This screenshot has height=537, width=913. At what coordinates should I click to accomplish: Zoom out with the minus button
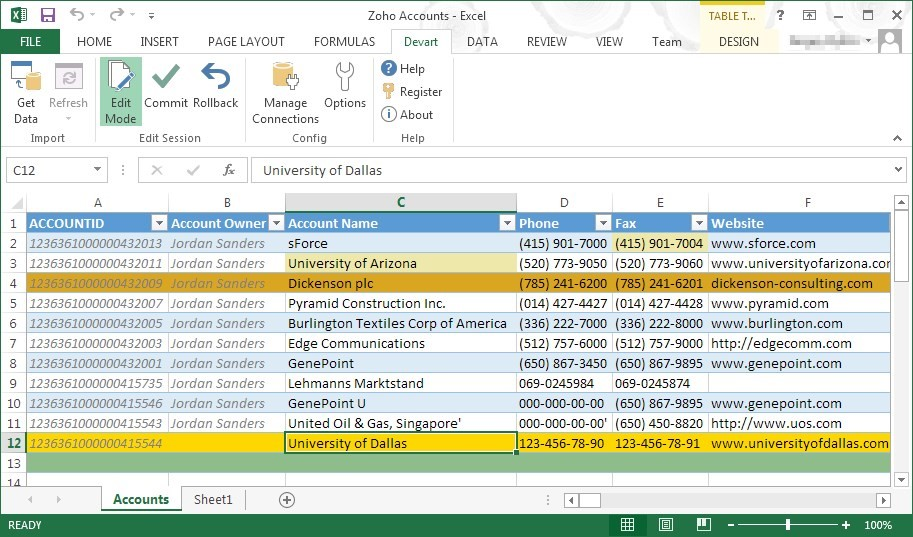(731, 525)
